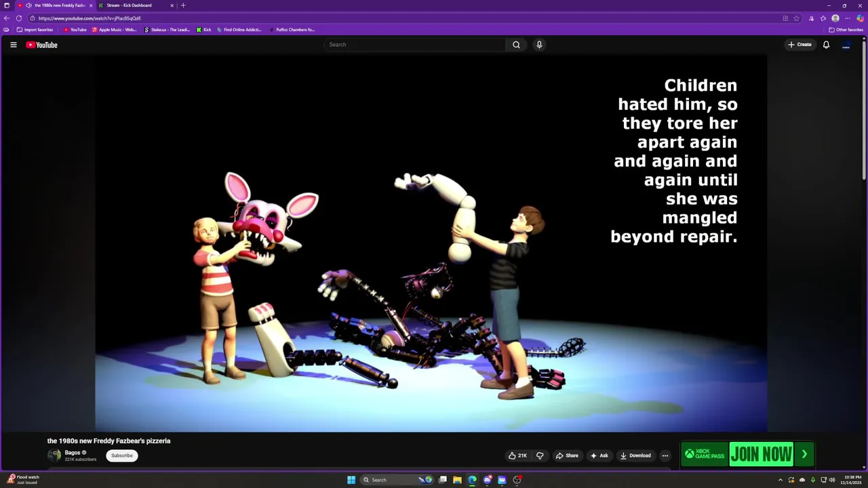The image size is (868, 488).
Task: Show hidden system tray icons
Action: (780, 480)
